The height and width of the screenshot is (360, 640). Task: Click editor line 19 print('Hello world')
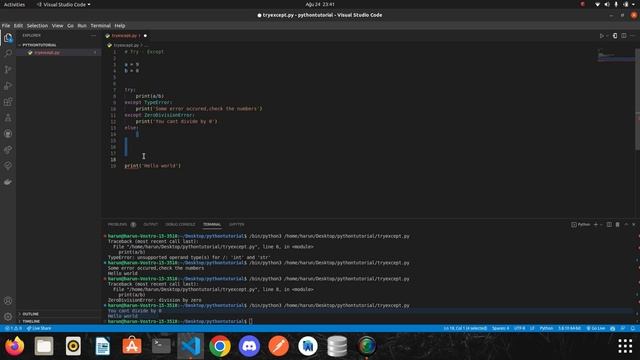(152, 166)
